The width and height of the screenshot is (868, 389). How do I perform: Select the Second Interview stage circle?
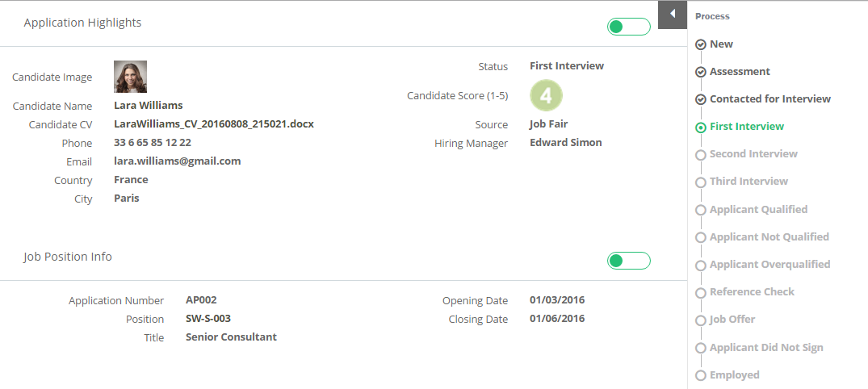(x=701, y=155)
